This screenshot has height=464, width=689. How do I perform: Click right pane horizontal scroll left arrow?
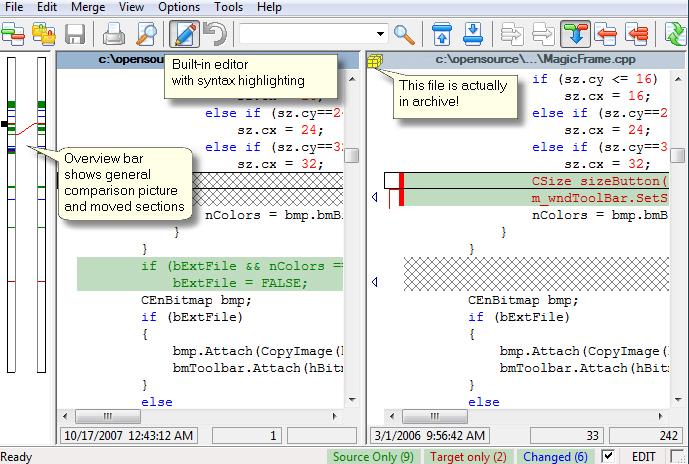coord(392,416)
